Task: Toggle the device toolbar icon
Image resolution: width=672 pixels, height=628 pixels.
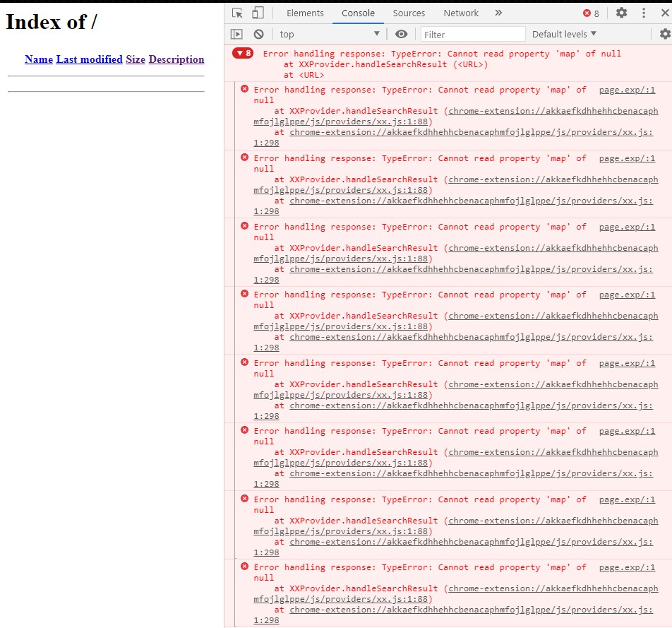Action: [258, 13]
